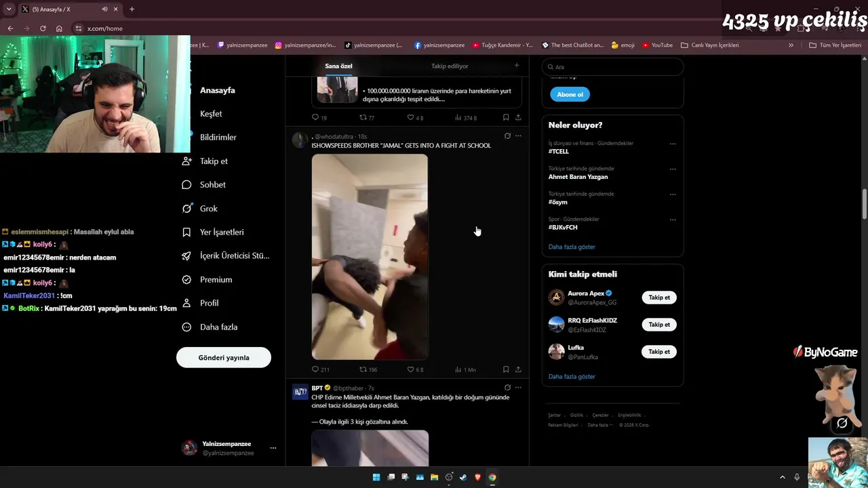The width and height of the screenshot is (868, 488).
Task: Launch Grok from the sidebar icon
Action: pyautogui.click(x=186, y=209)
